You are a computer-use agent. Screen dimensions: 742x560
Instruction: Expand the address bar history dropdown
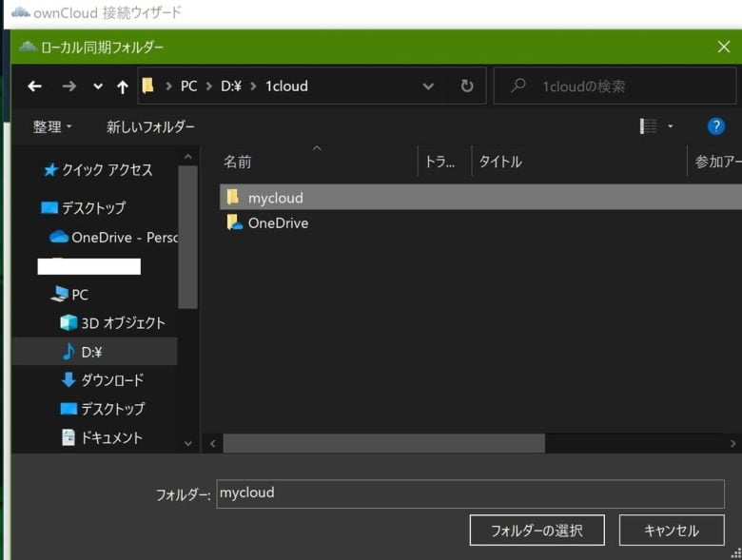pos(428,87)
